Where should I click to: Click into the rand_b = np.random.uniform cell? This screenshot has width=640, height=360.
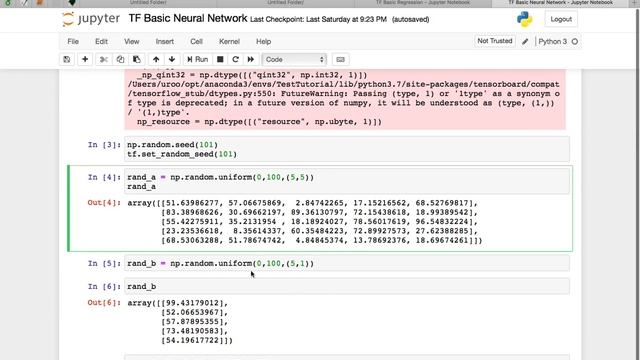click(x=347, y=263)
